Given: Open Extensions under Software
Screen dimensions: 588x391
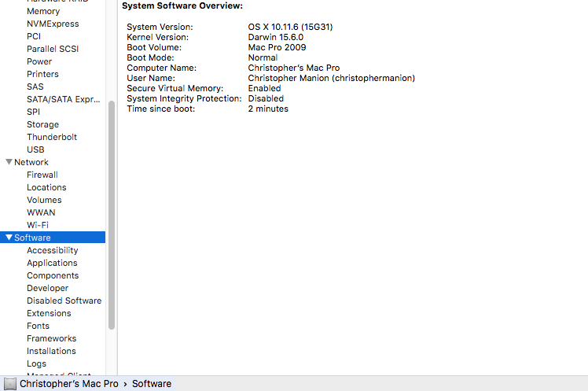Looking at the screenshot, I should pos(49,313).
